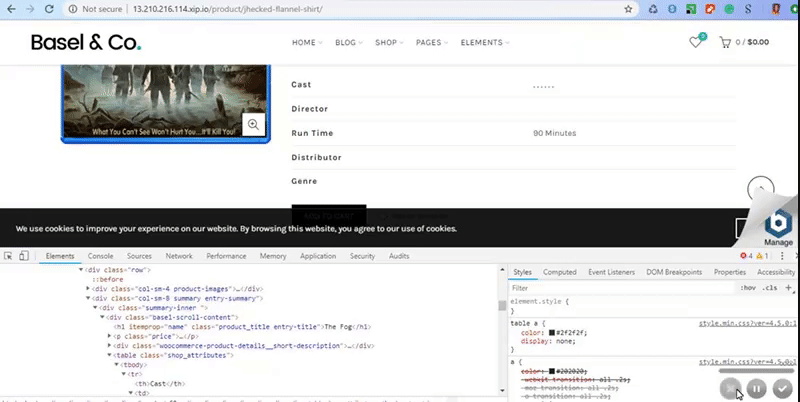Screen dimensions: 800x402
Task: Click the yellow warning count indicator
Action: click(762, 256)
